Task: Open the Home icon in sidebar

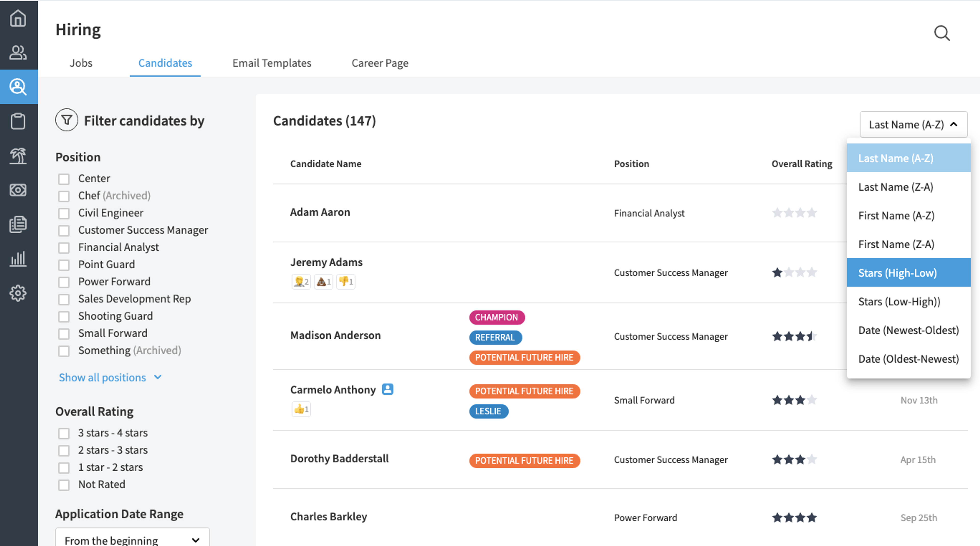Action: (18, 18)
